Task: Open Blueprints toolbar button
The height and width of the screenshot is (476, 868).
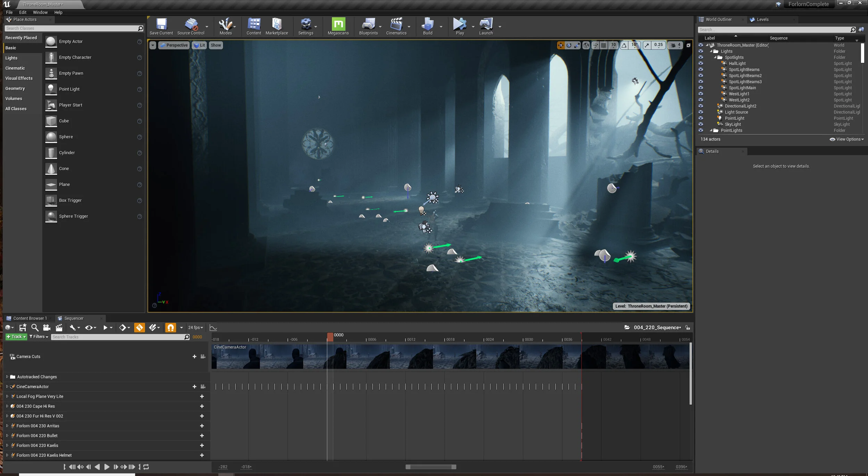Action: click(368, 26)
